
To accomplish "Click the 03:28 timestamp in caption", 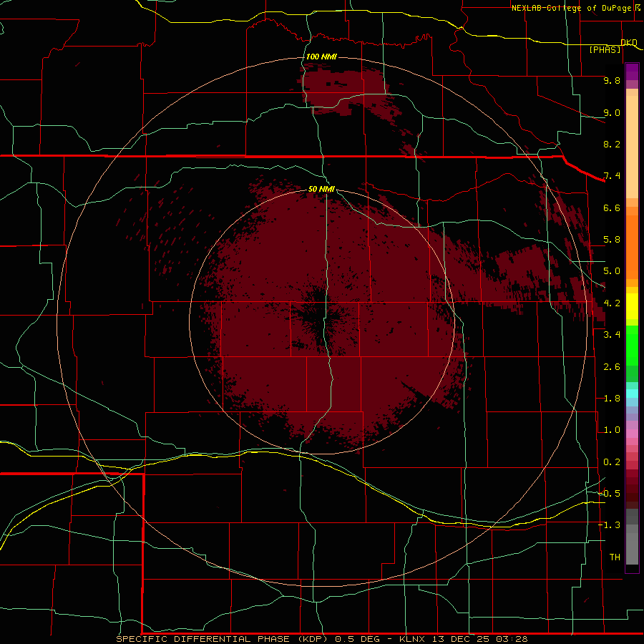I will tap(512, 639).
